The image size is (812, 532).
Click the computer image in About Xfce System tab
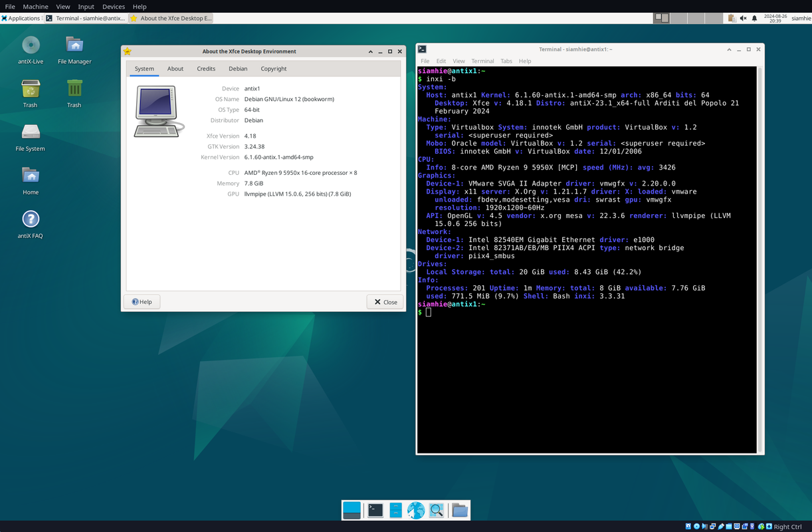[x=159, y=111]
